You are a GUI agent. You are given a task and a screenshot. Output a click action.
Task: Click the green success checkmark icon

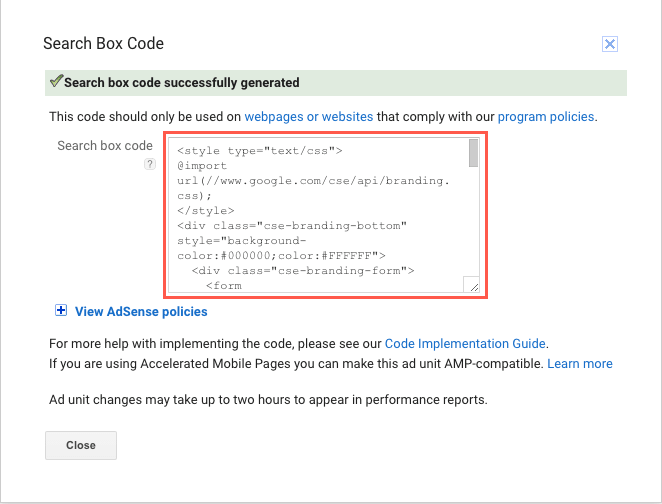tap(56, 81)
